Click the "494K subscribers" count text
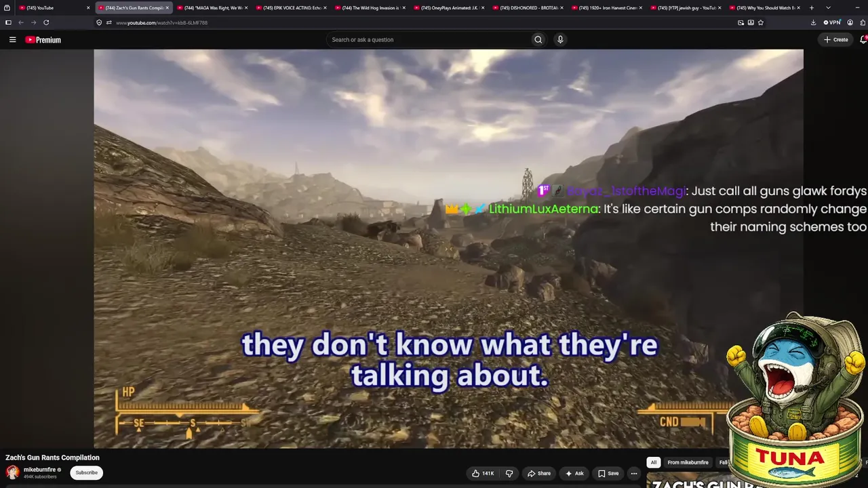868x488 pixels. pyautogui.click(x=41, y=477)
